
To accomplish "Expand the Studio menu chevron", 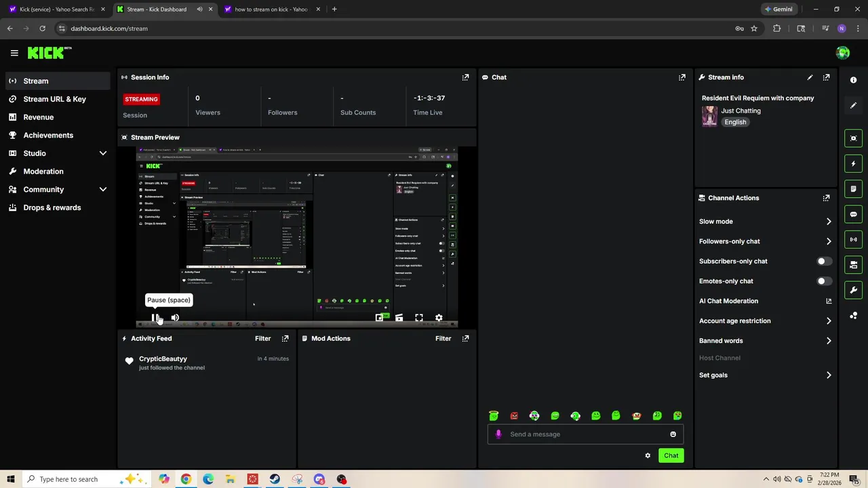I will coord(103,153).
